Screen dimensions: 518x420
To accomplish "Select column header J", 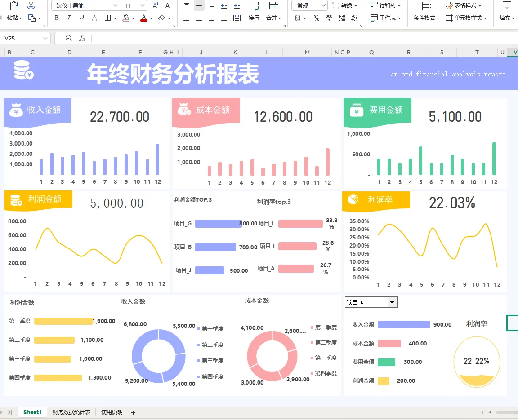I will tap(201, 52).
